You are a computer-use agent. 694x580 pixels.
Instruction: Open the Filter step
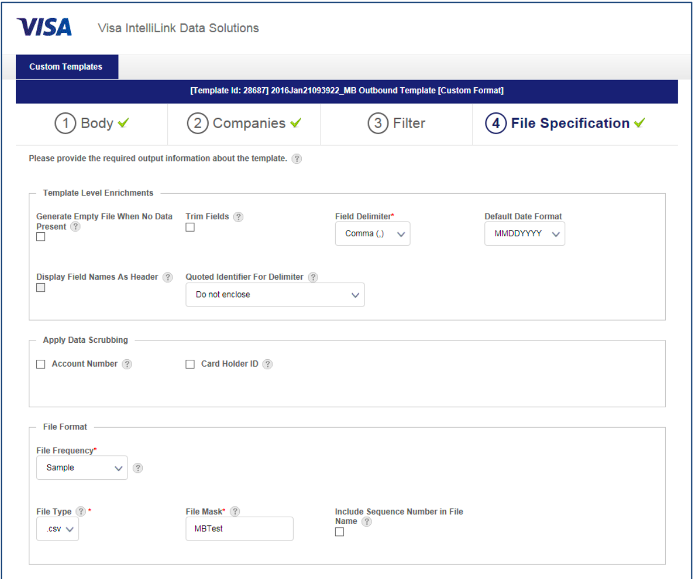click(x=397, y=123)
